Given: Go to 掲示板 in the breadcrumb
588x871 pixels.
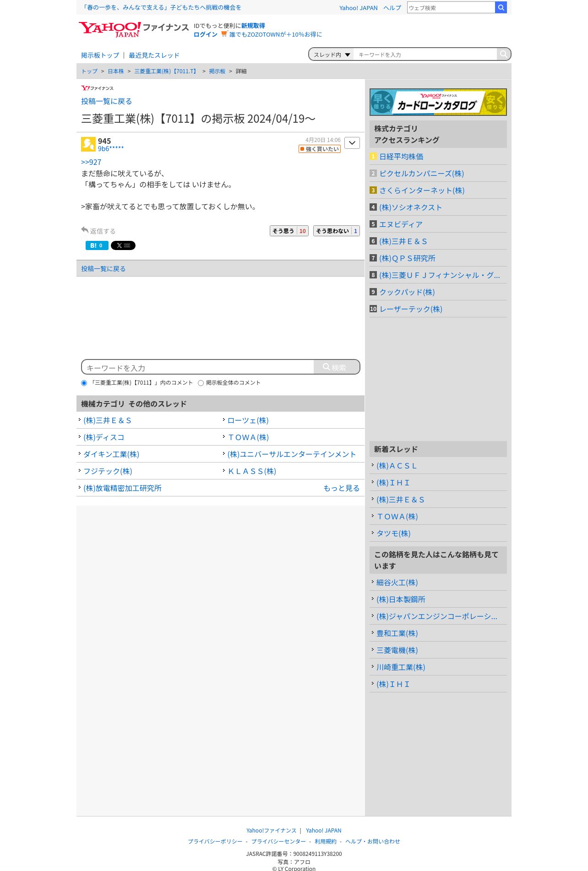Looking at the screenshot, I should 217,71.
